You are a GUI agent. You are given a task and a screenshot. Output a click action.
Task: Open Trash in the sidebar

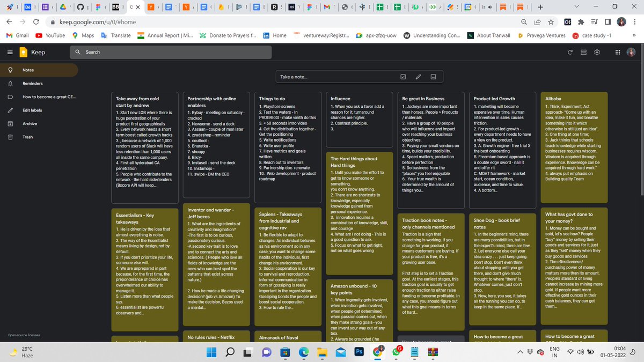coord(39,137)
